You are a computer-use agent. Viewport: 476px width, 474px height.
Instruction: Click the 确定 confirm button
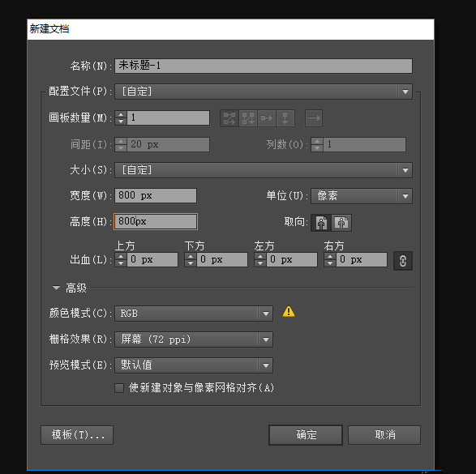(306, 435)
